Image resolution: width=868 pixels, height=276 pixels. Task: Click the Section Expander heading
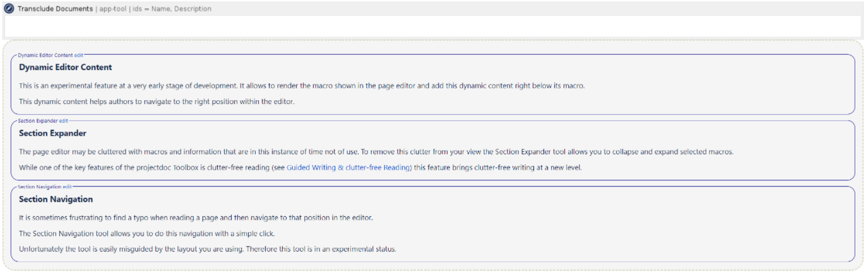click(x=52, y=134)
